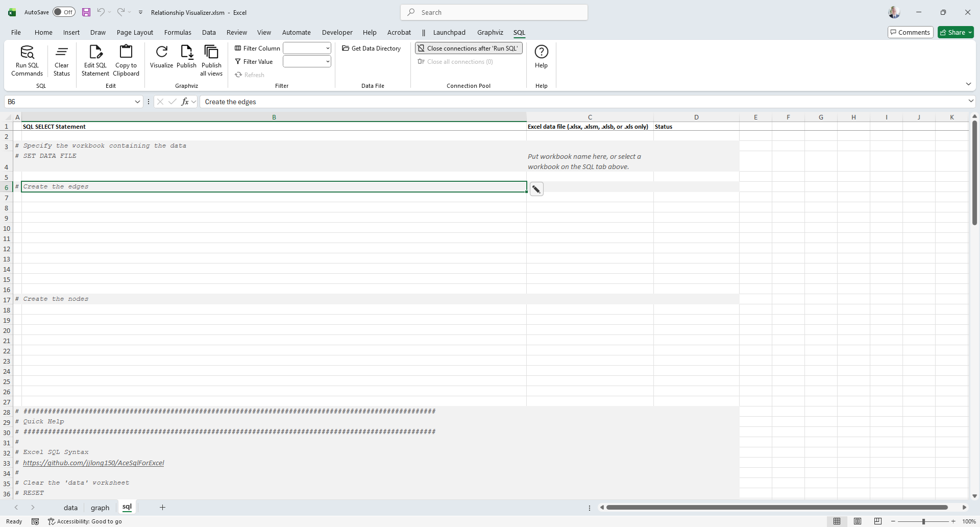Click the Run SQL Commands icon

27,53
